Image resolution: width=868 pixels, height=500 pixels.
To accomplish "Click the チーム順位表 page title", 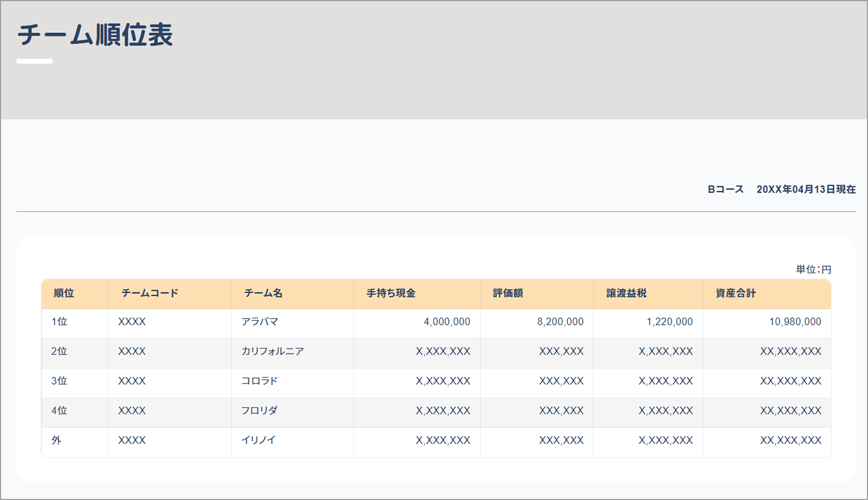I will click(x=95, y=35).
